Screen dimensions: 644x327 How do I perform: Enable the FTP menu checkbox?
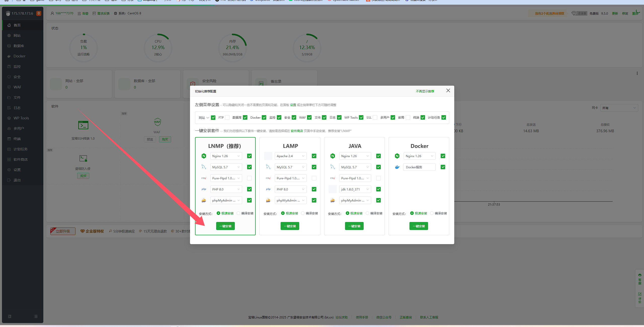227,117
